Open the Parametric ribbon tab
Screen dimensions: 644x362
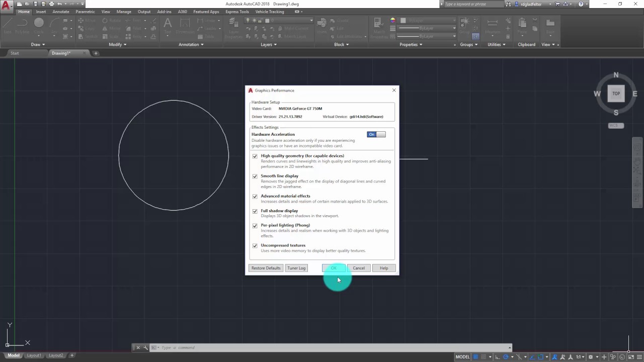point(85,12)
